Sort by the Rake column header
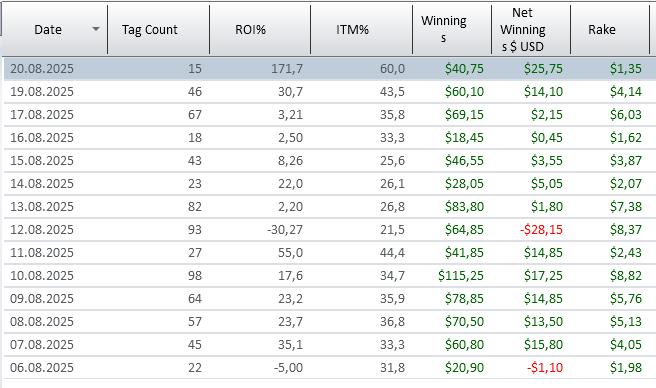This screenshot has width=656, height=388. [610, 29]
